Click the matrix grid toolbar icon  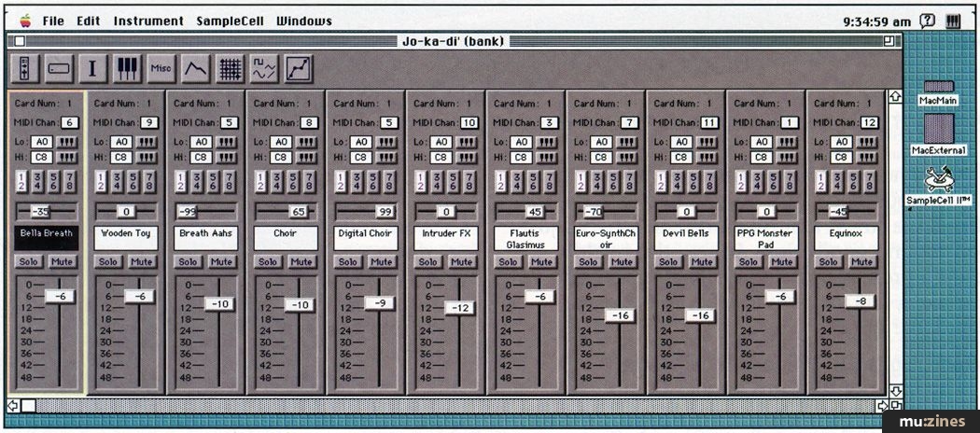tap(230, 67)
